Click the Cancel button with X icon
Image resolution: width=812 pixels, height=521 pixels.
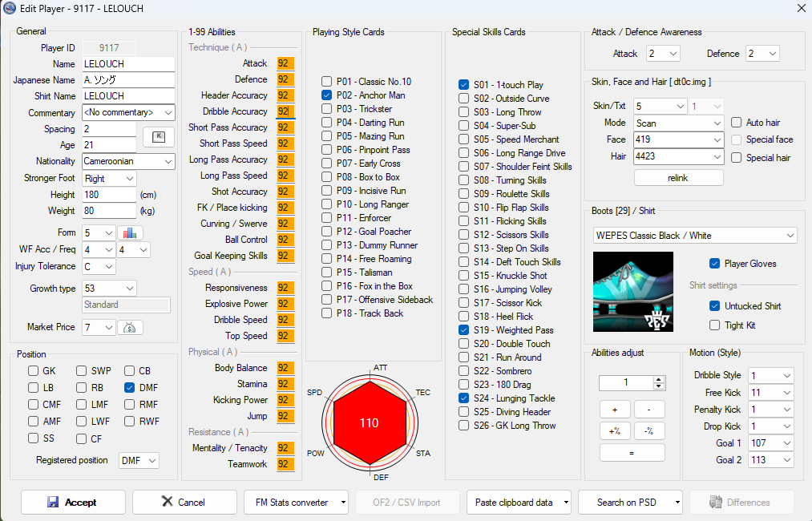184,503
